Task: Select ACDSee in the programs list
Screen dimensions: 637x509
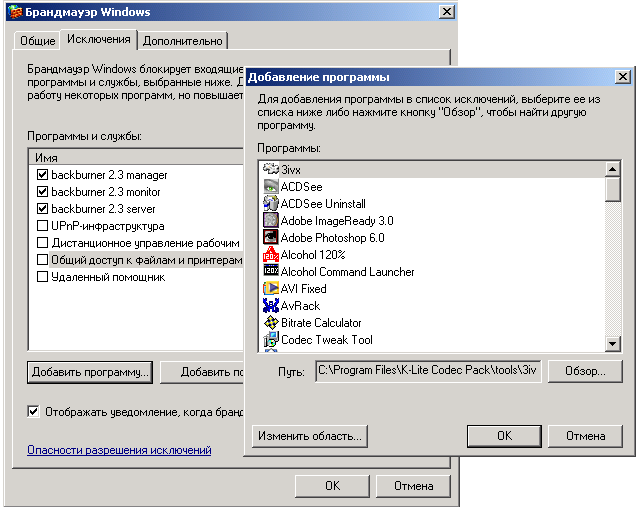Action: point(433,186)
